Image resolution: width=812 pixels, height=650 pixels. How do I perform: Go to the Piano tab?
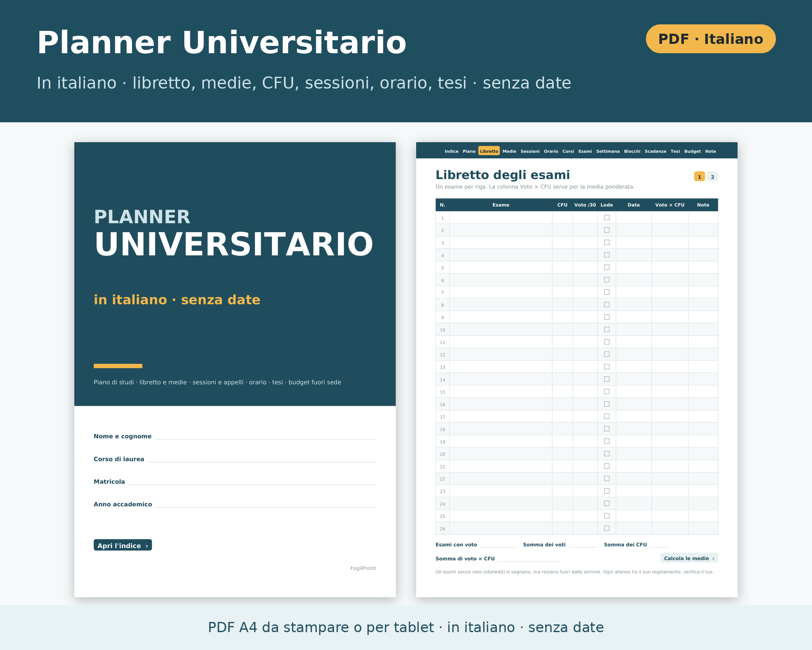[x=469, y=151]
